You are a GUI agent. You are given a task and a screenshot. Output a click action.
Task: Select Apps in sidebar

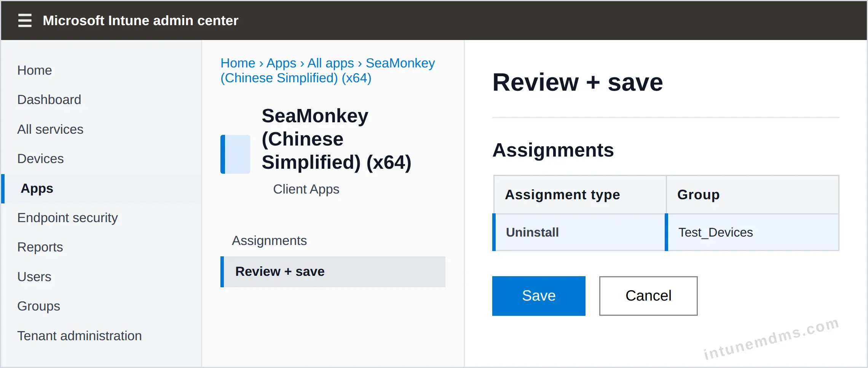pos(102,189)
